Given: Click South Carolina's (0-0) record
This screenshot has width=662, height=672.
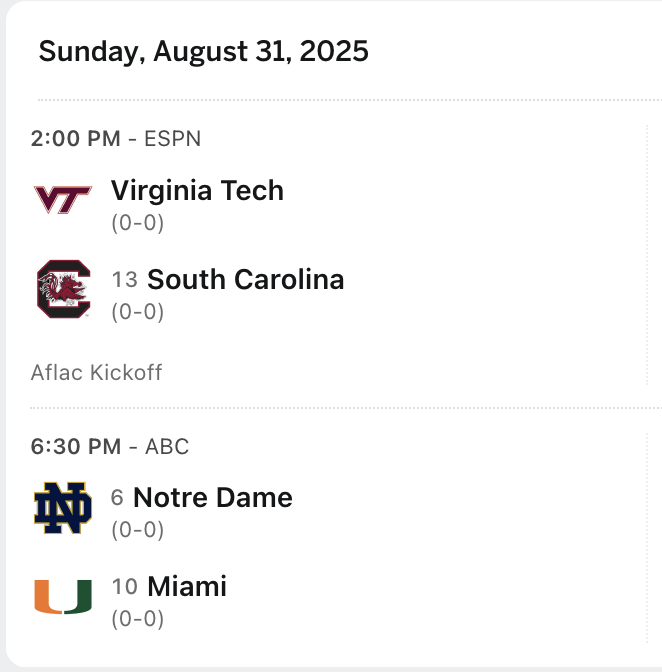Looking at the screenshot, I should click(x=137, y=311).
